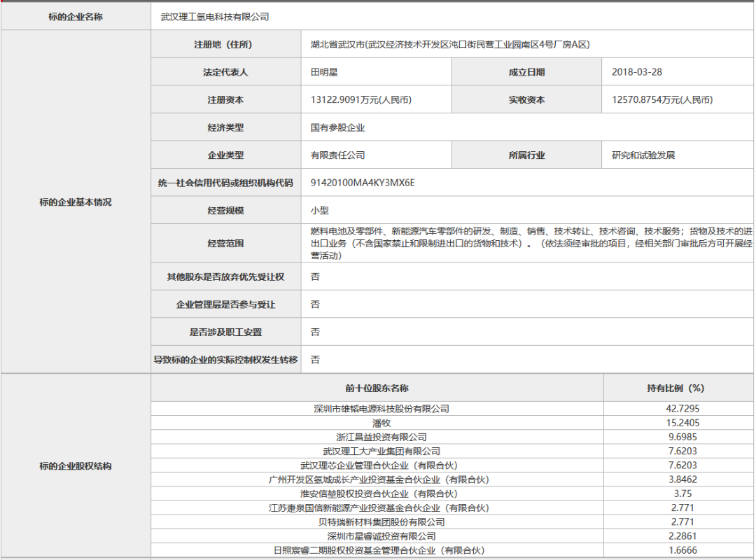756x560 pixels.
Task: Select 2.771 in the 江苏疌泉国信 row
Action: point(682,507)
